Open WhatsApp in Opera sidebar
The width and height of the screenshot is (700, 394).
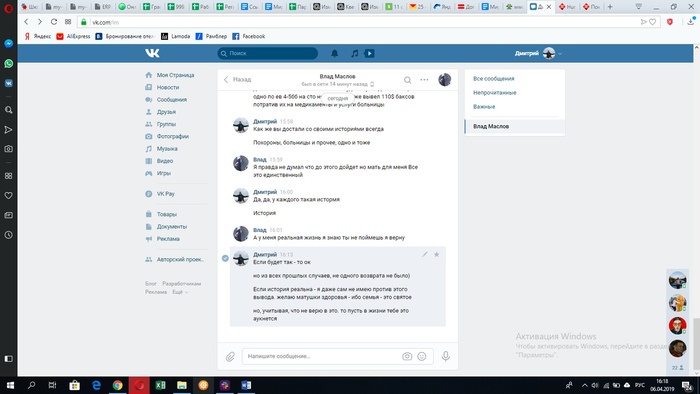tap(8, 63)
